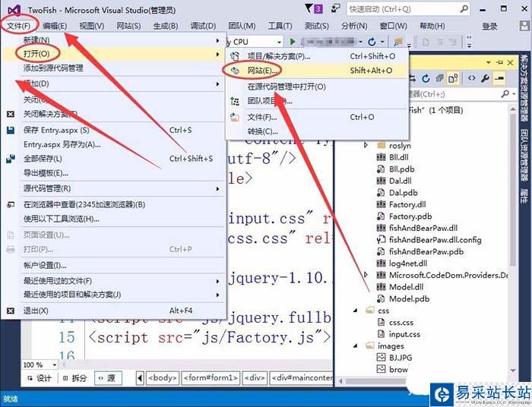Expand the roslyn folder node
The height and width of the screenshot is (407, 532).
(x=366, y=145)
